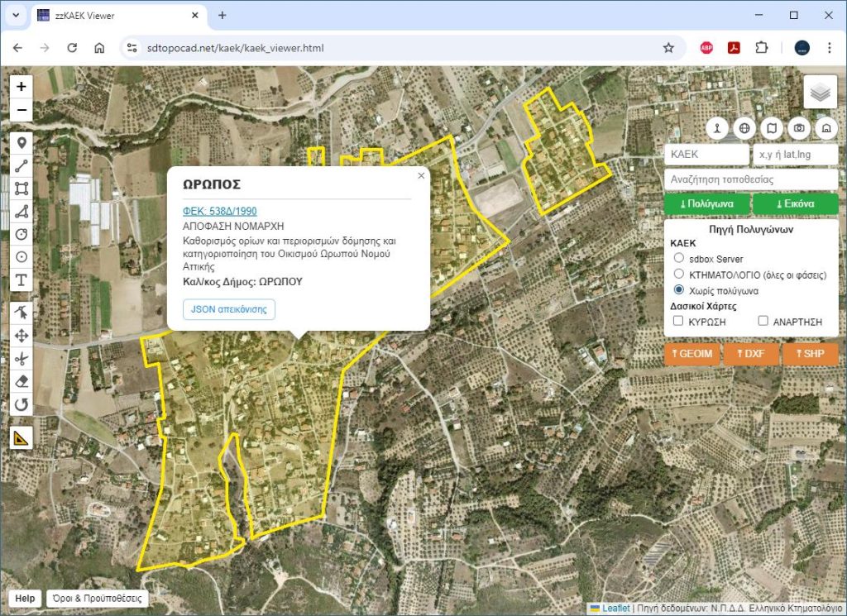Click the round camera icon
The image size is (847, 616).
(x=799, y=128)
